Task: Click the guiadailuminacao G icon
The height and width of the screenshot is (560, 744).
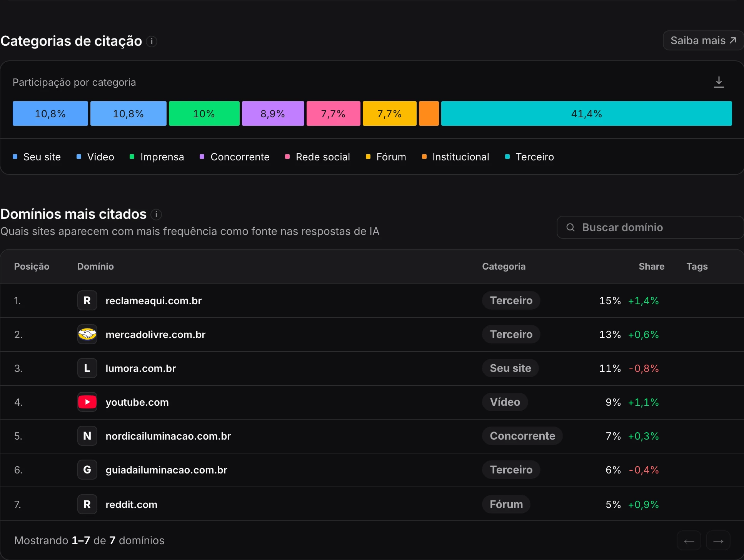Action: (87, 470)
